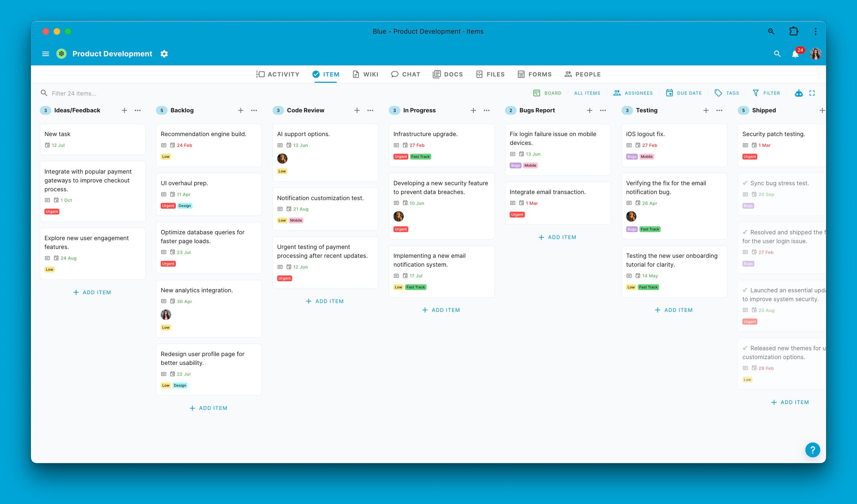This screenshot has height=504, width=857.
Task: Open Code Review column options menu
Action: (370, 110)
